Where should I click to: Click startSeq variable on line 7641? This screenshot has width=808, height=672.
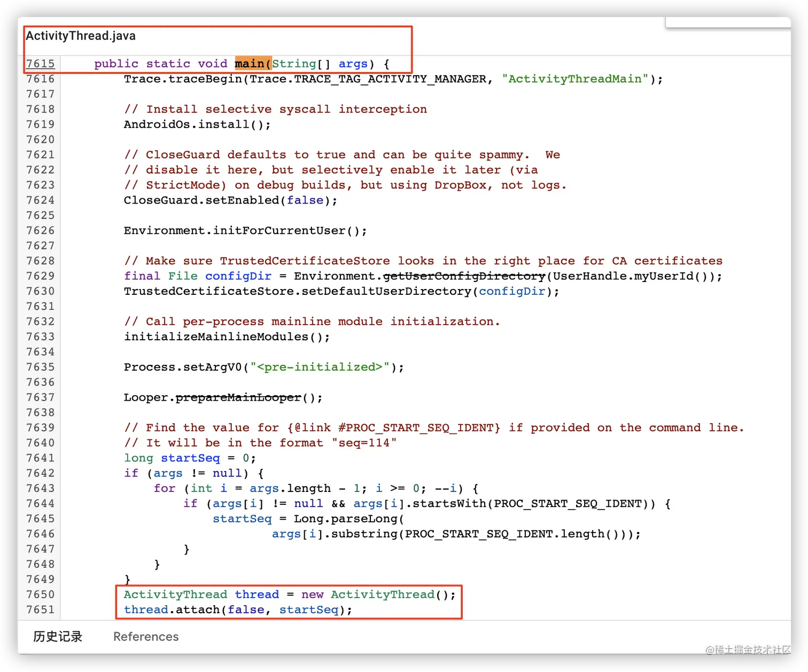point(190,458)
